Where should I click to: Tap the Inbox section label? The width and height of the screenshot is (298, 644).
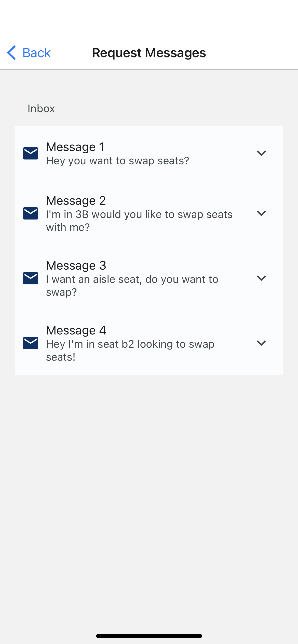tap(41, 109)
